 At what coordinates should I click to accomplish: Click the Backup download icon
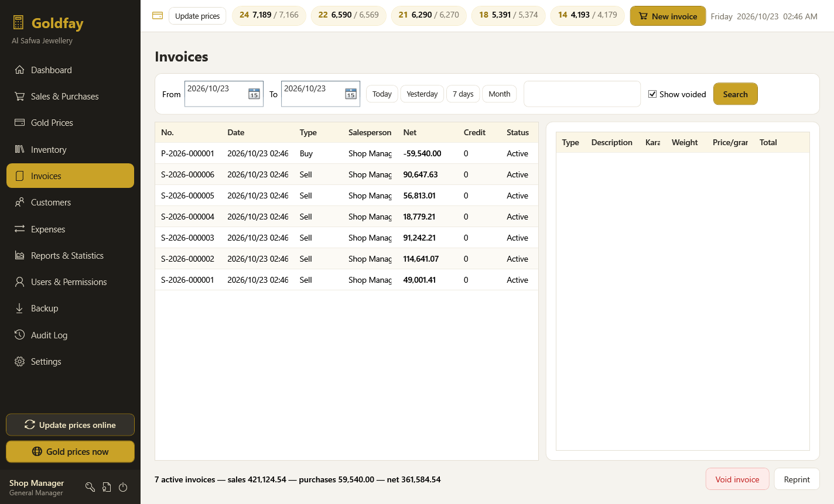[x=20, y=308]
